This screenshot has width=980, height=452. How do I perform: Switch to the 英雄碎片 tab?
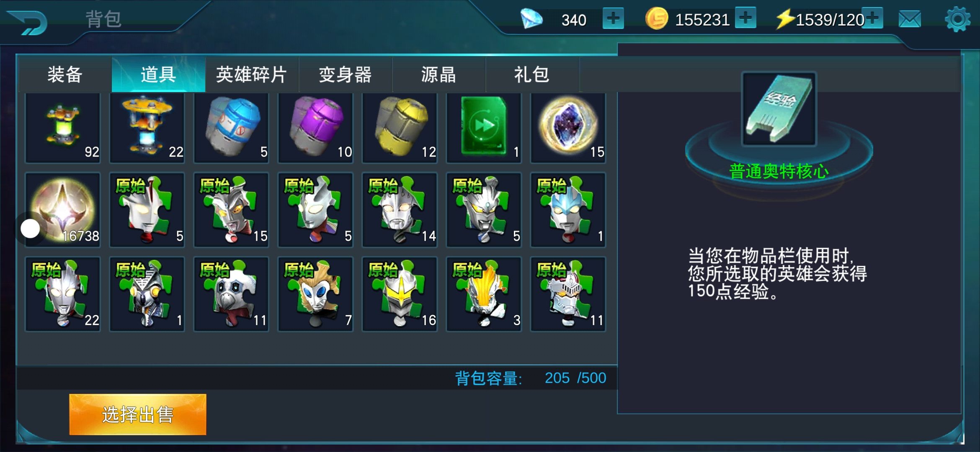252,74
